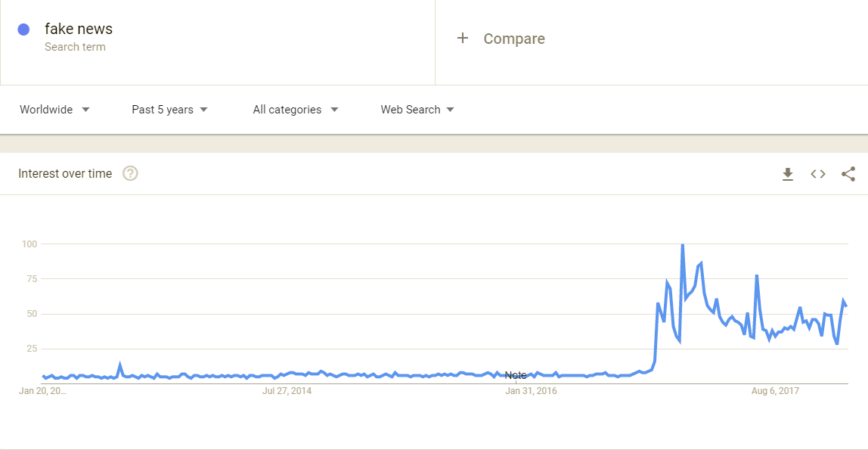Click the plus icon beside Compare
This screenshot has width=868, height=450.
click(463, 39)
